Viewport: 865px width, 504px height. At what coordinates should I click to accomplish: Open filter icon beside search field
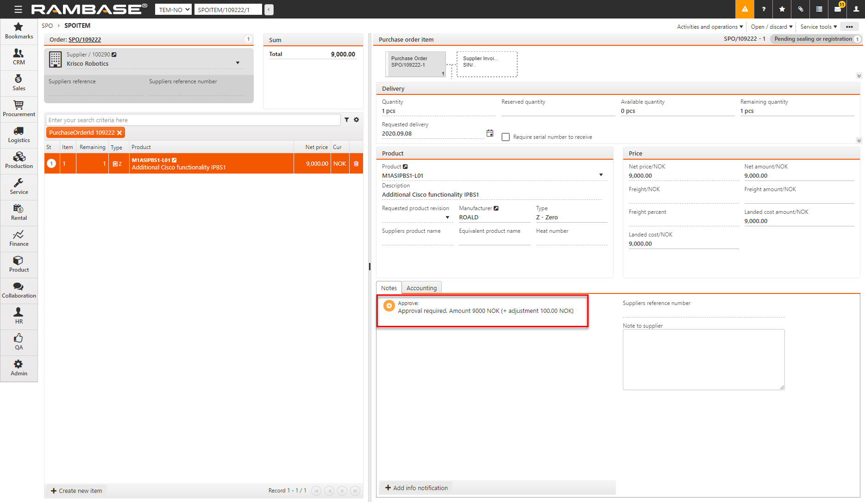[346, 120]
